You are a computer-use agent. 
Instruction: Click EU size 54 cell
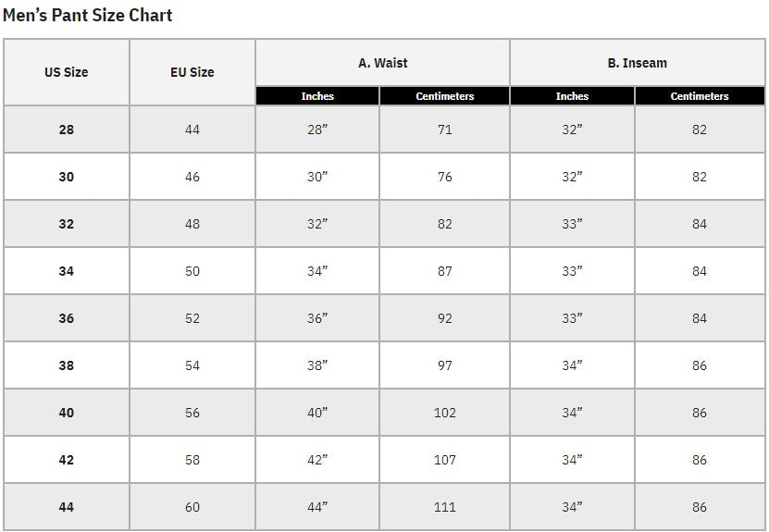(192, 365)
